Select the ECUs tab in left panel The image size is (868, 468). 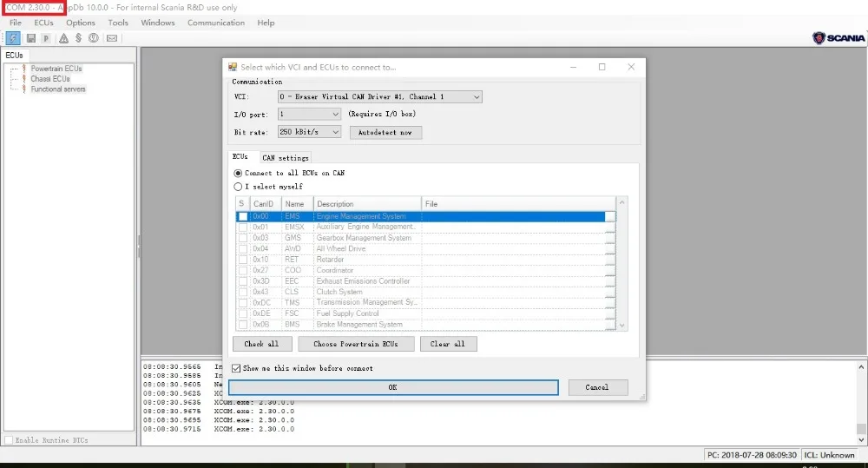15,56
